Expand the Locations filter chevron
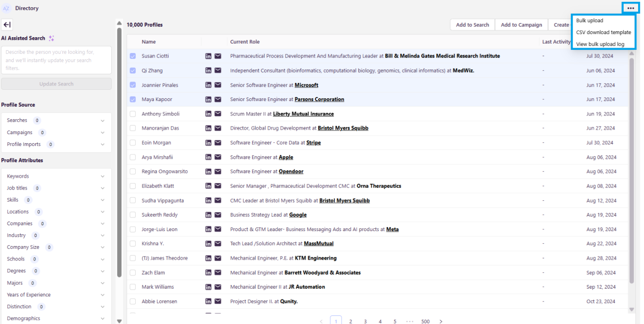The width and height of the screenshot is (644, 324). tap(103, 212)
